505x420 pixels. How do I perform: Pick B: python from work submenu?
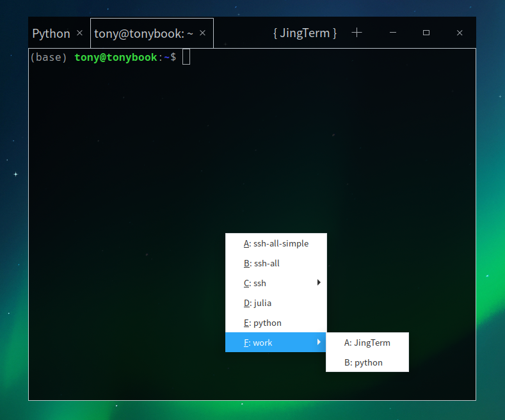click(x=367, y=362)
